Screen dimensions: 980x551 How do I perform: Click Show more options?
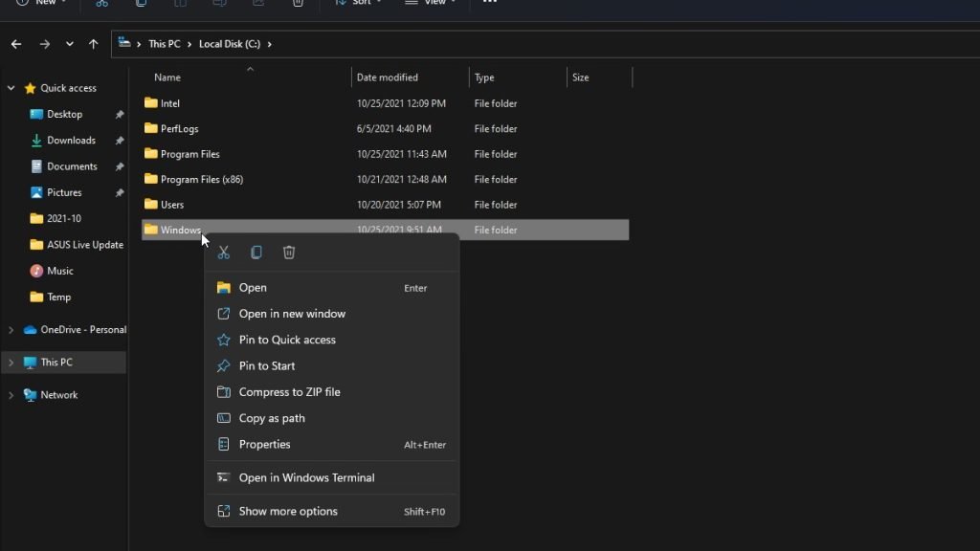pyautogui.click(x=332, y=511)
